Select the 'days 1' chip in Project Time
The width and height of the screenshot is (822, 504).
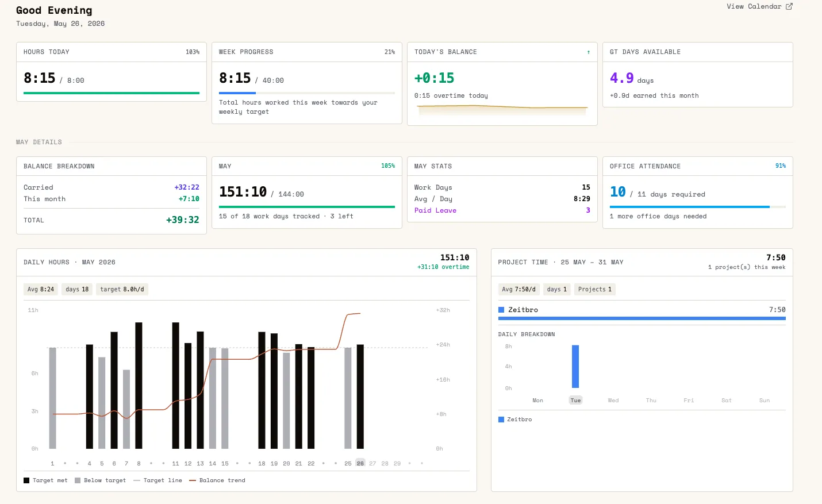tap(557, 289)
